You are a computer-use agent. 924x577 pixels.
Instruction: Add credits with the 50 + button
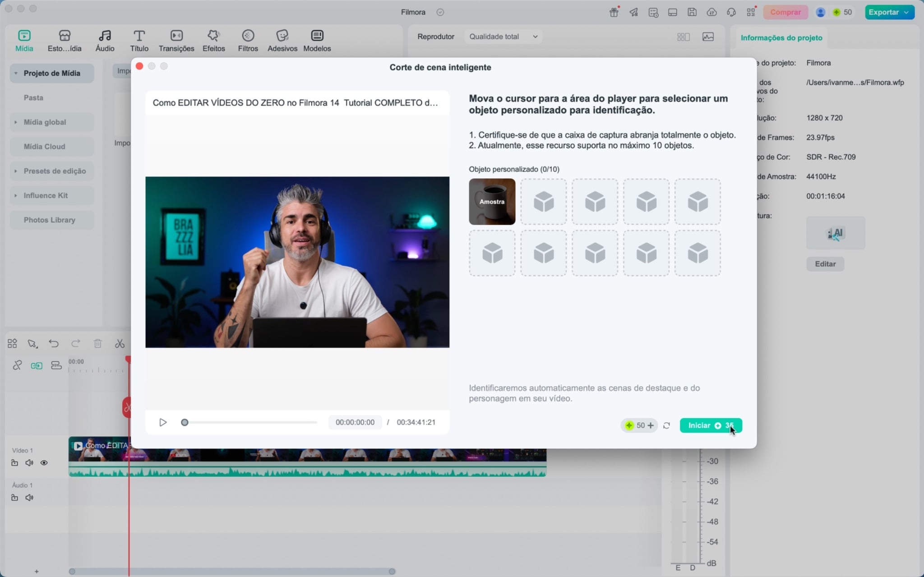639,425
